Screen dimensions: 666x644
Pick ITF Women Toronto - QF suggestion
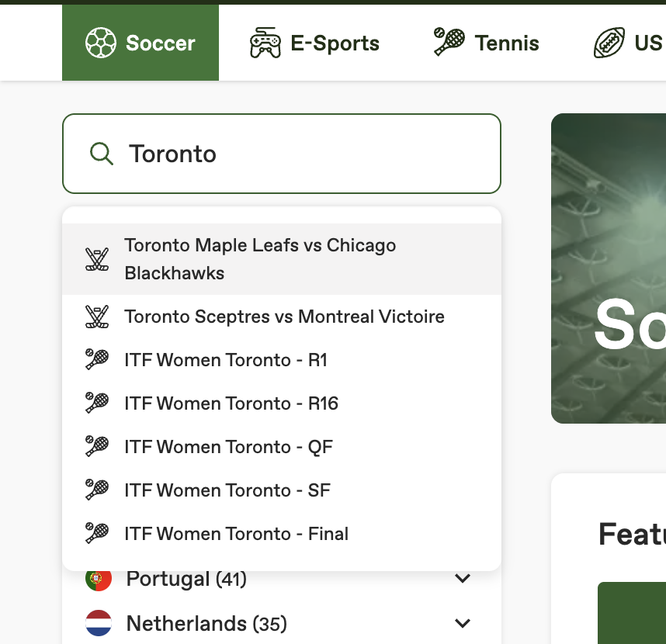pos(228,447)
